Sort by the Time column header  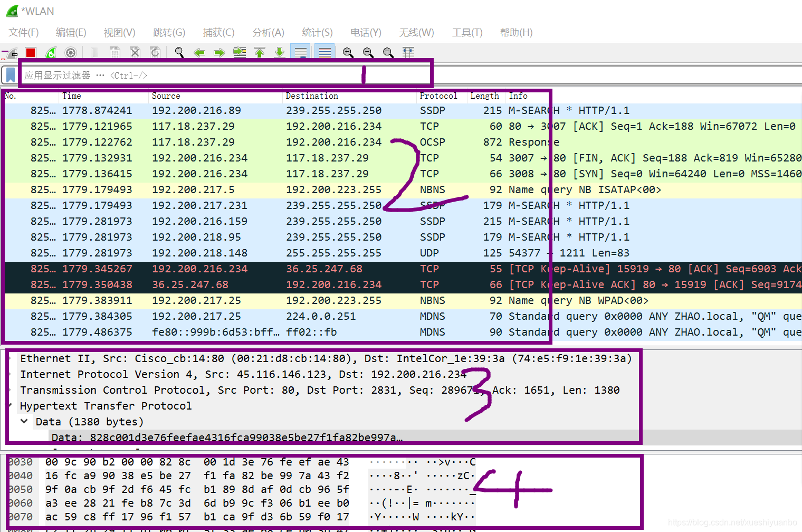(103, 96)
